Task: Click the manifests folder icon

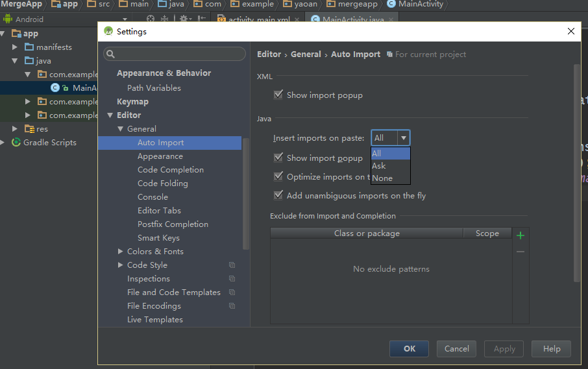Action: tap(29, 47)
